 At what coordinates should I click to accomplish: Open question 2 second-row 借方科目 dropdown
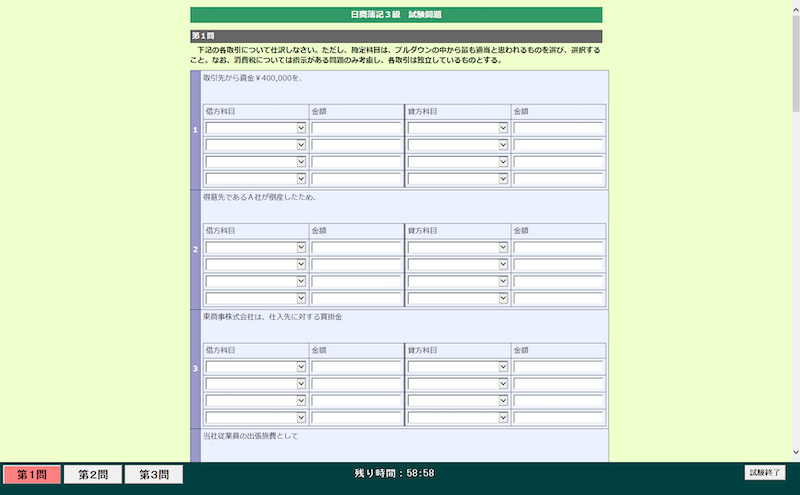pyautogui.click(x=256, y=264)
